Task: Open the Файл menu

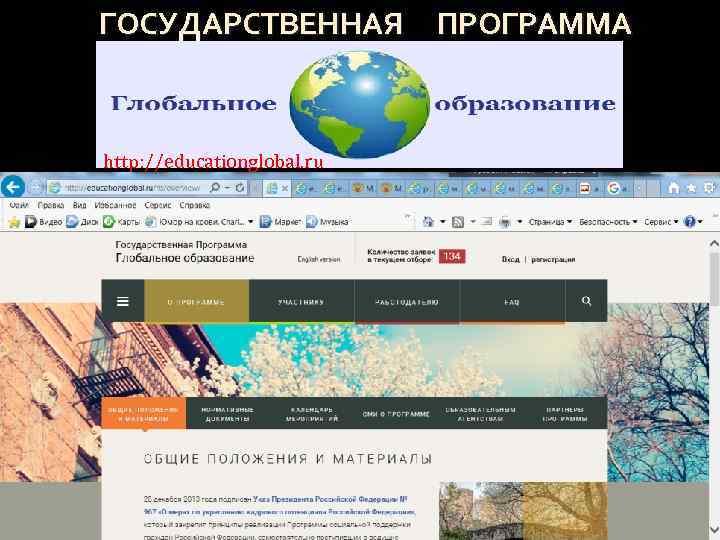Action: click(19, 205)
